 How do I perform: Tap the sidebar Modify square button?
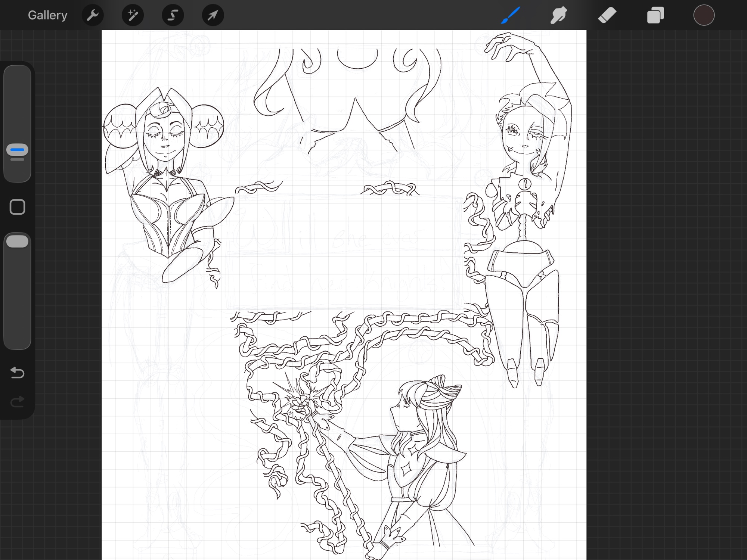click(17, 207)
